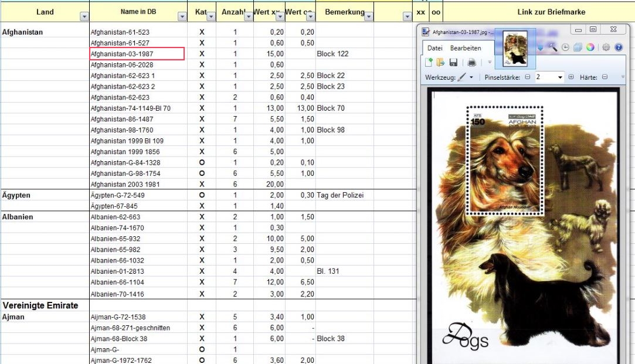Increase Pinselstärke with plus button
The height and width of the screenshot is (364, 635).
(x=571, y=77)
